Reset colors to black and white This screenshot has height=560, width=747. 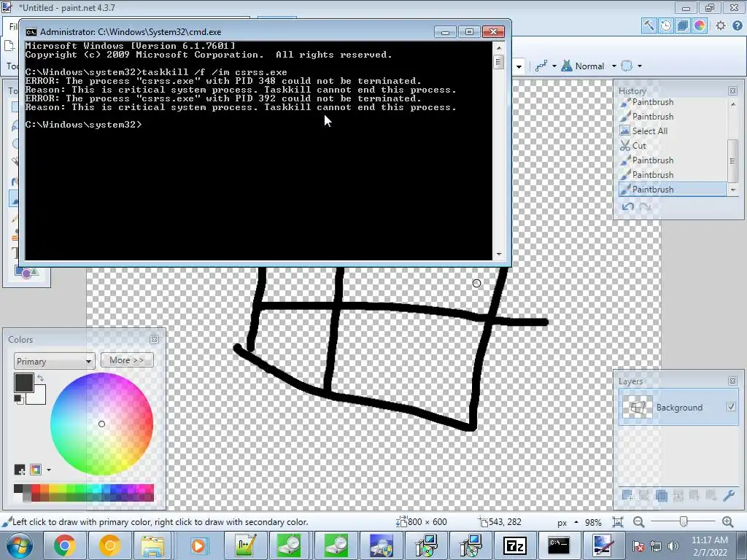18,399
